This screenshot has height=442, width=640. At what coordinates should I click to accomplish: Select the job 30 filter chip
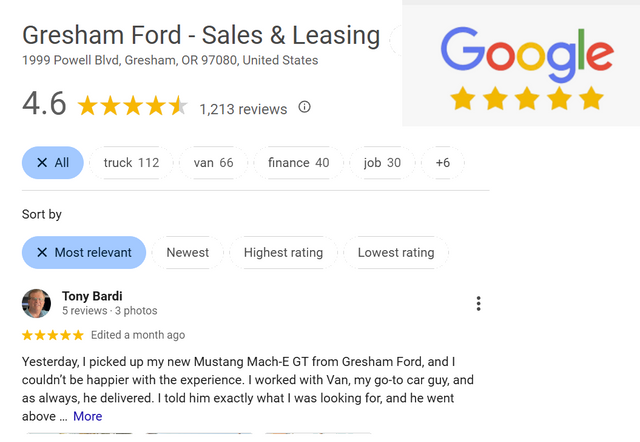click(x=382, y=163)
